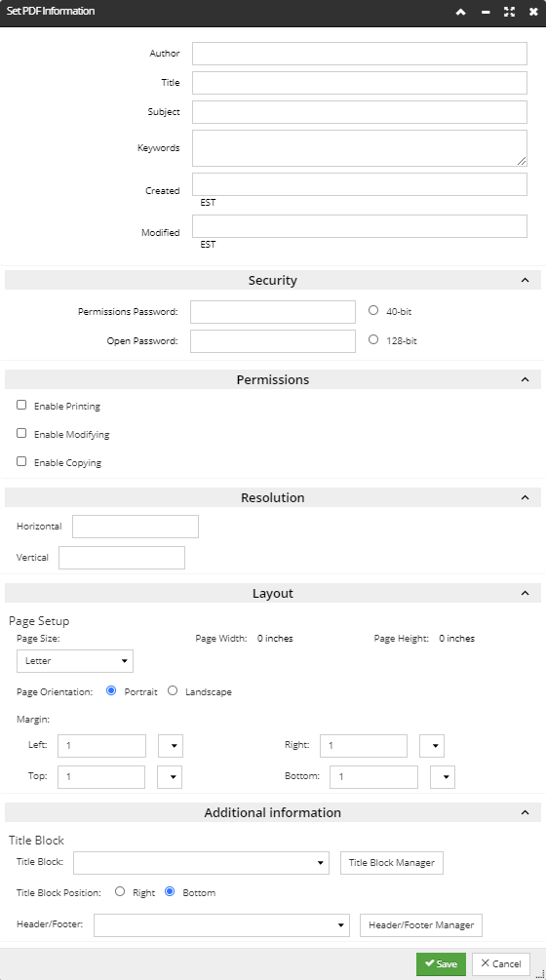Click into the Author input field
Viewport: 546px width, 980px height.
(x=359, y=54)
